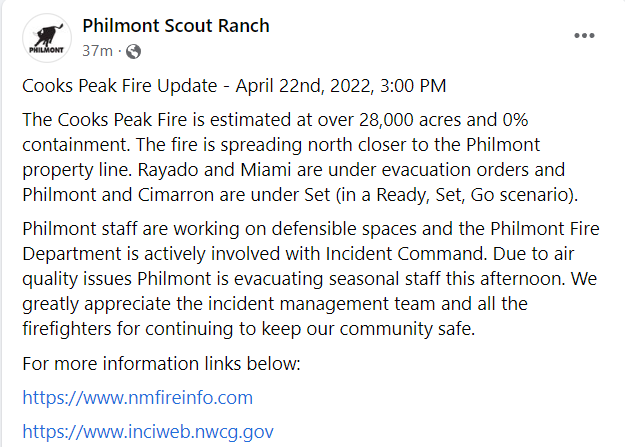The width and height of the screenshot is (625, 447).
Task: Open the inciweb.nwcg.gov link
Action: pos(148,431)
